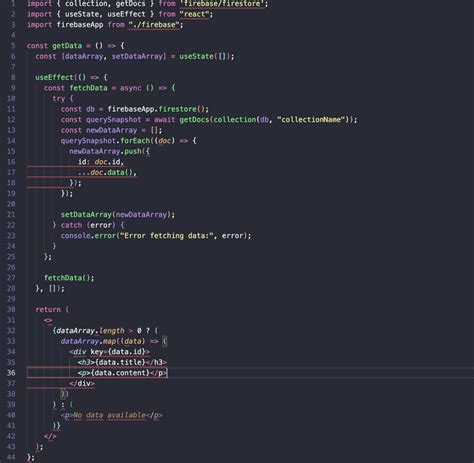Click the line number 36 in gutter
The image size is (474, 463).
tap(11, 373)
